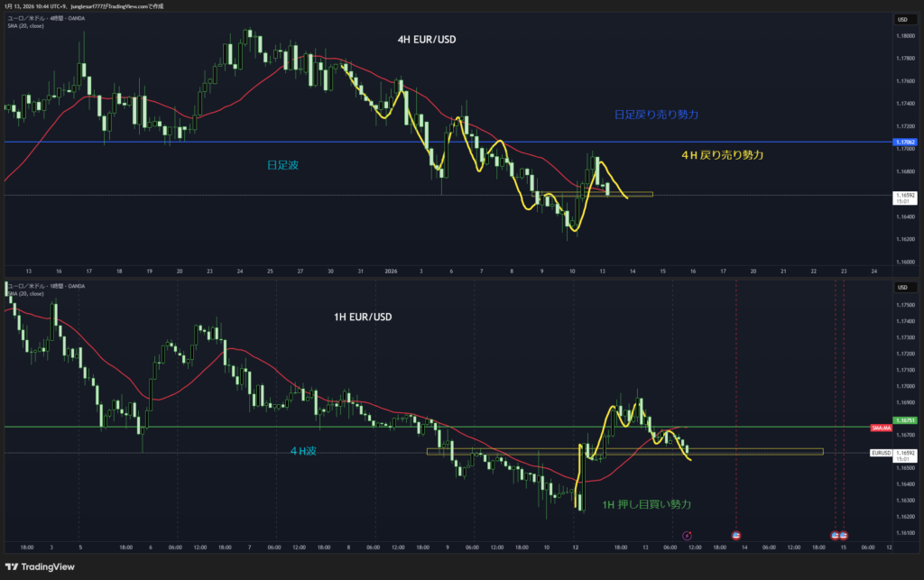The width and height of the screenshot is (924, 580).
Task: Click the '1H 押し目買い勢力' green text annotation
Action: coord(645,505)
